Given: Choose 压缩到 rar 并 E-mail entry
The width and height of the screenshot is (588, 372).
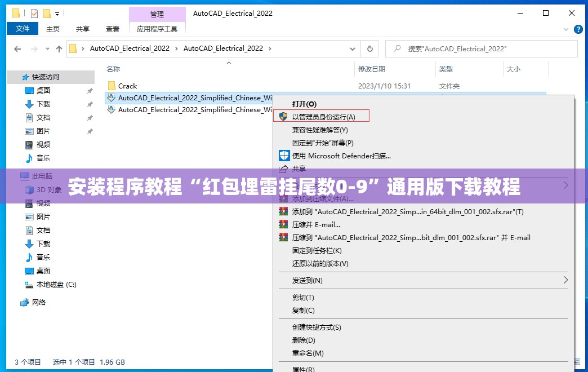Looking at the screenshot, I should point(411,238).
